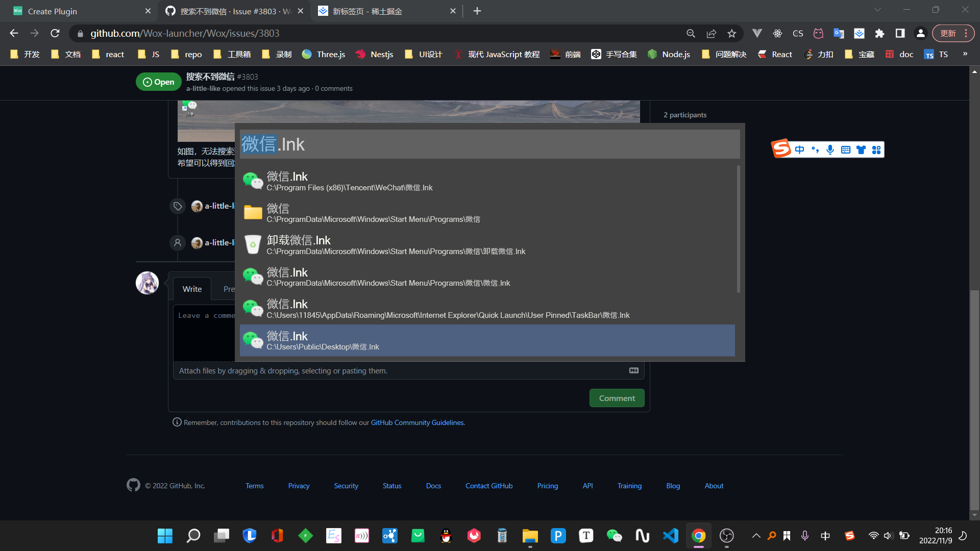Viewport: 980px width, 551px height.
Task: Click the React DevTools extension icon
Action: coord(778,34)
